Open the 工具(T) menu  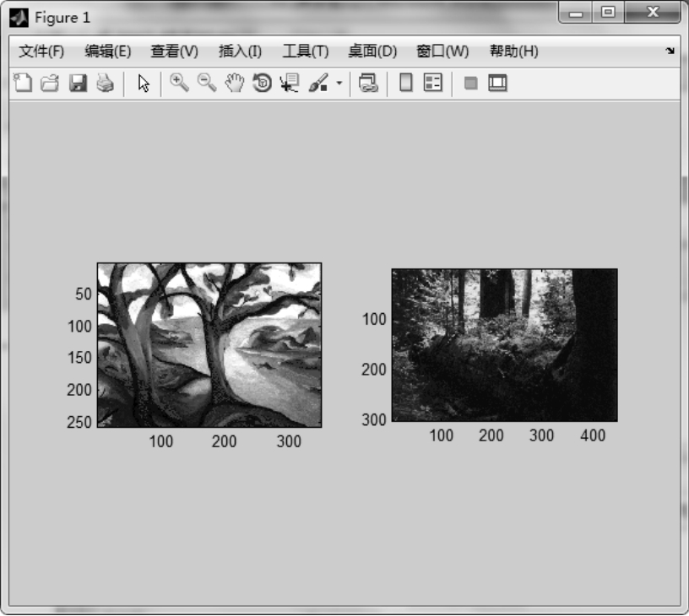305,51
